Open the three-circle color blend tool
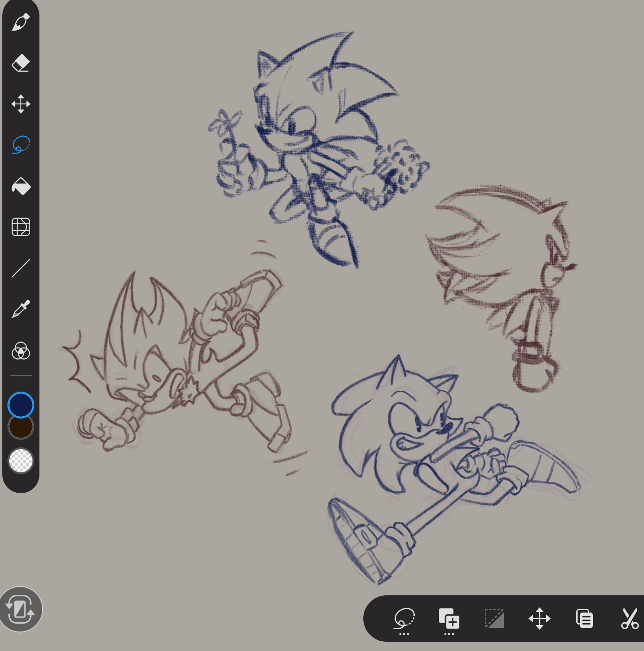 coord(21,351)
